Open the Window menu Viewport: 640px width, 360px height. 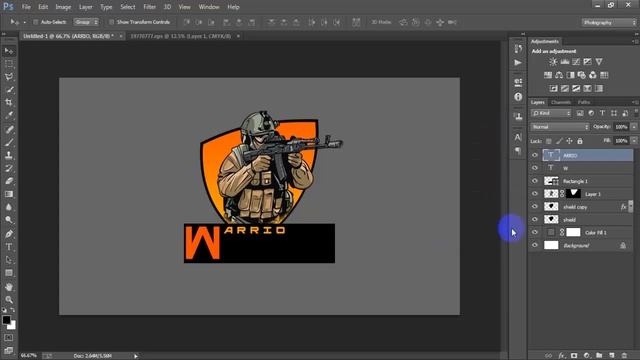[x=209, y=7]
